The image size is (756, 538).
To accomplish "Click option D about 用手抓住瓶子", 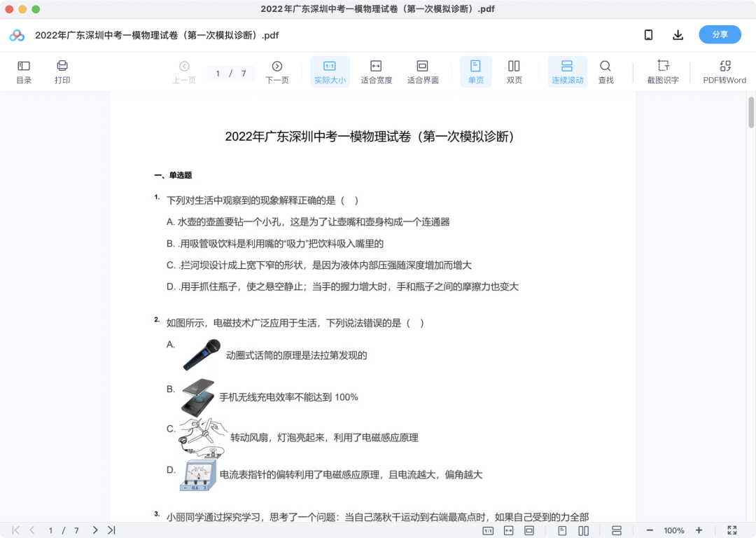I will (x=342, y=287).
